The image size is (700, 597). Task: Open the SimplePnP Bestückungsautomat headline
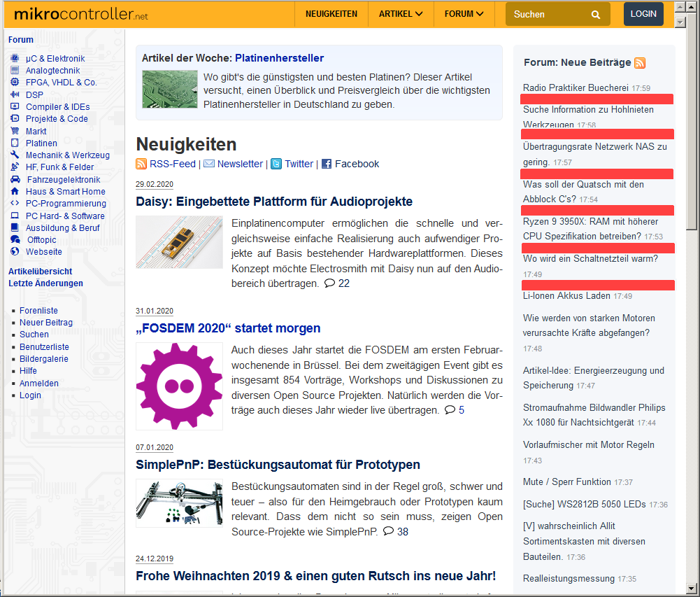pyautogui.click(x=278, y=465)
